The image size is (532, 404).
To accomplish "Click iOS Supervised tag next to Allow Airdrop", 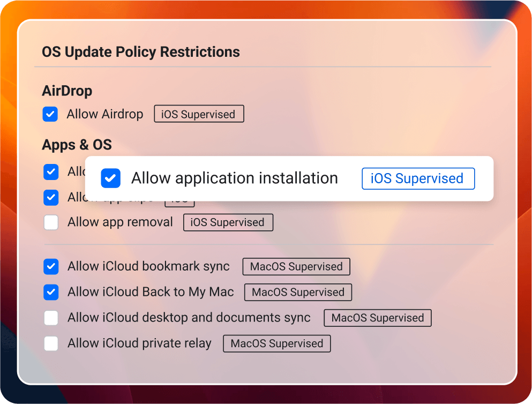I will click(199, 114).
